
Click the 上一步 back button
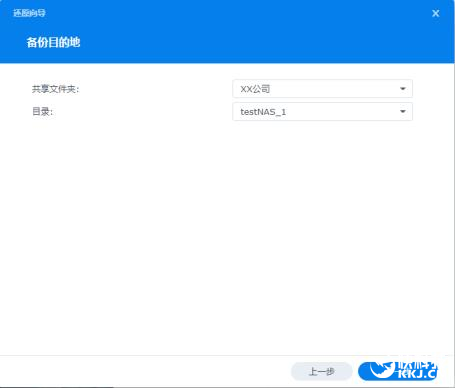[x=321, y=371]
